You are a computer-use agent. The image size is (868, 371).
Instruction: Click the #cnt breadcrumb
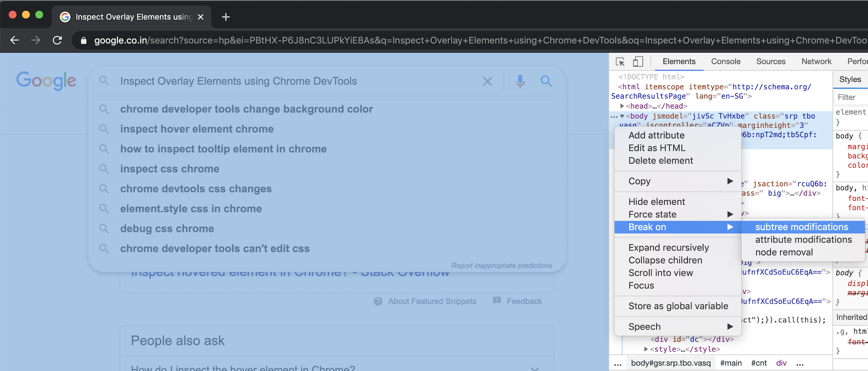tap(759, 363)
